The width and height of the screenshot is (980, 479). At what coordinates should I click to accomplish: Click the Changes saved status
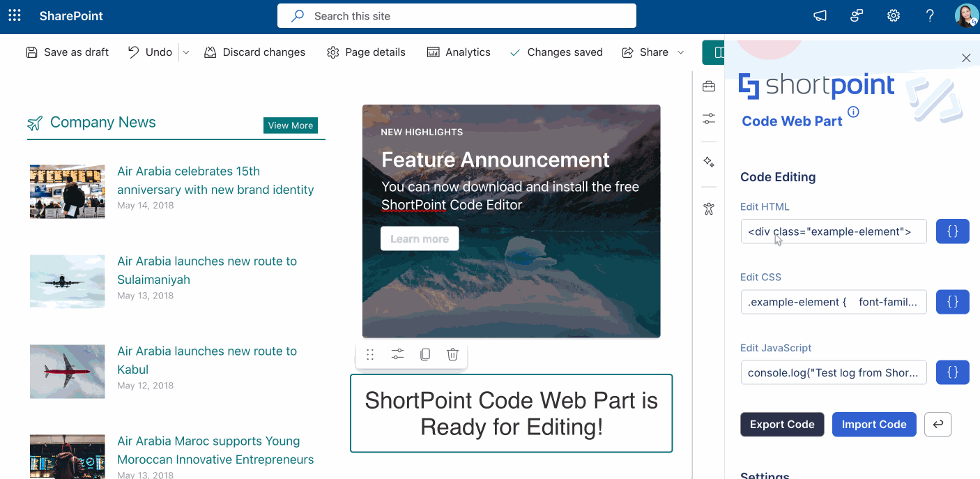point(556,52)
